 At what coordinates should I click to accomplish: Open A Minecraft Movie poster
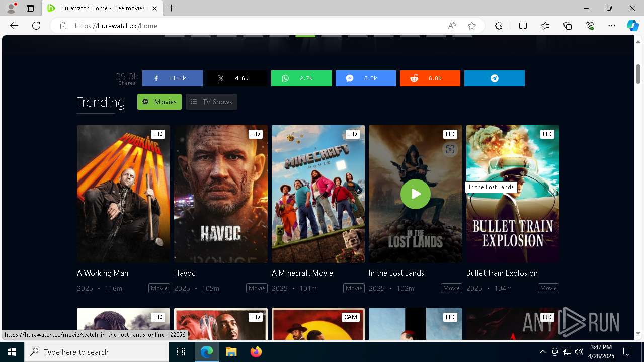tap(318, 194)
